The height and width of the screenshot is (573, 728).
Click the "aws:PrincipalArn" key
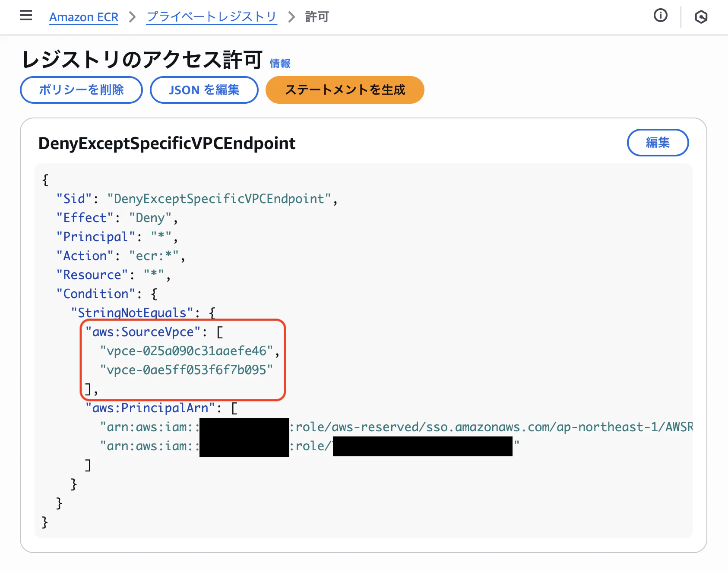tap(150, 408)
